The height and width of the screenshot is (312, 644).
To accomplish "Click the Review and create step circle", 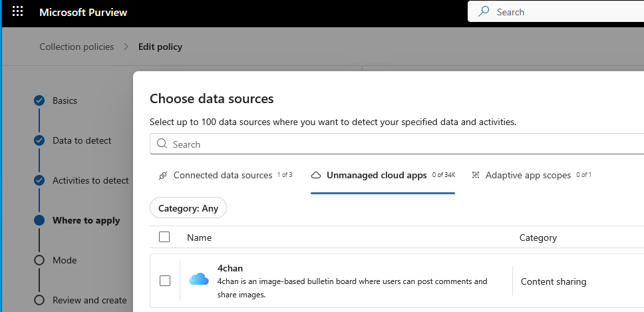I will point(39,300).
